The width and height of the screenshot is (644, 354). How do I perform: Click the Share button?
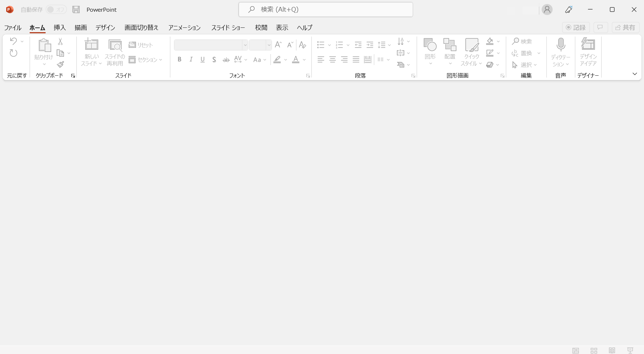click(x=625, y=27)
